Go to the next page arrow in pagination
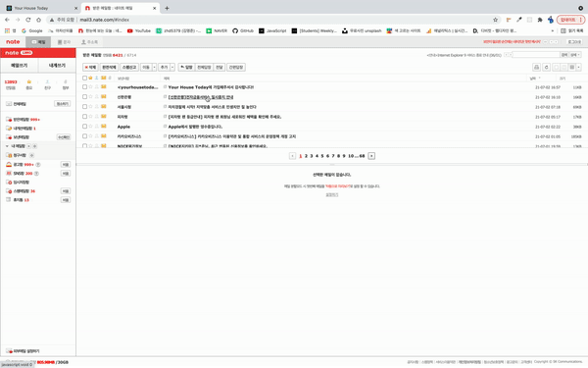 click(x=371, y=156)
